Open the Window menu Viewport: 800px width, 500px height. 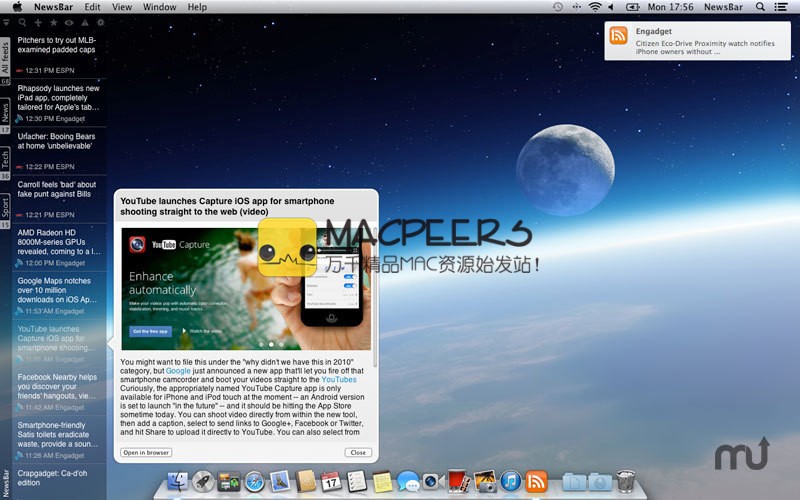160,7
